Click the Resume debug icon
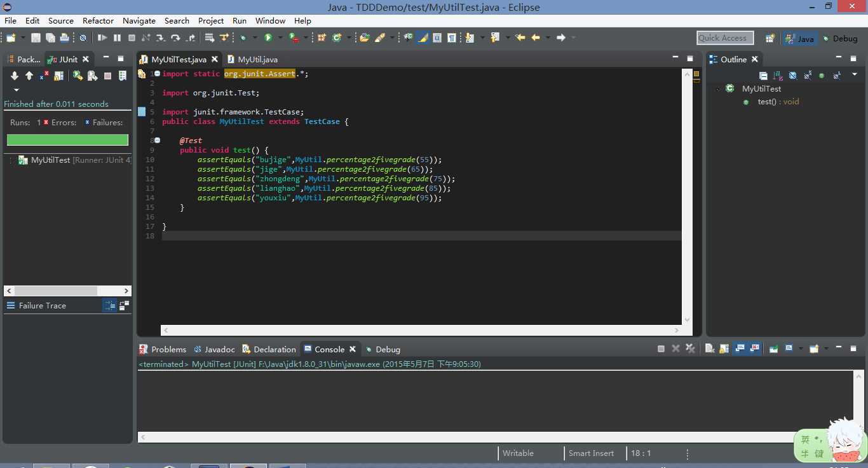 tap(102, 38)
